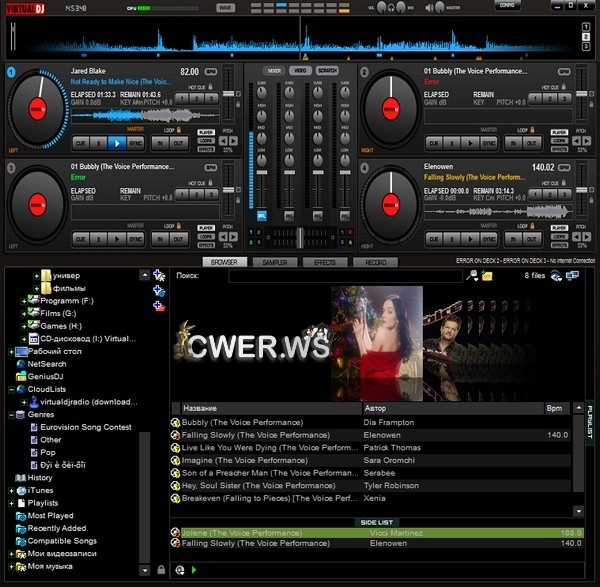Viewport: 600px width, 587px height.
Task: Click the lock icon below folder tree
Action: [x=161, y=570]
